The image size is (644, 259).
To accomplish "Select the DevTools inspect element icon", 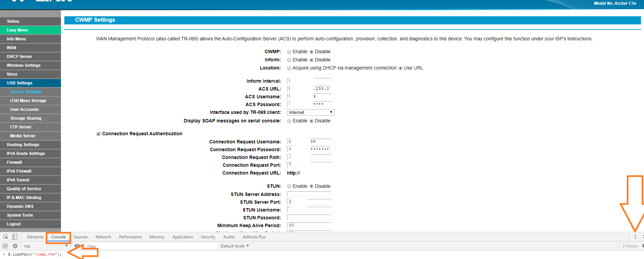I will 6,237.
